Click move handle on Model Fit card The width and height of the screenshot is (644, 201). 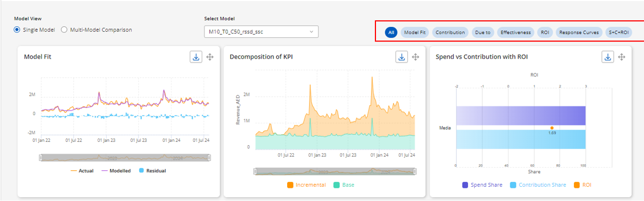pos(210,57)
